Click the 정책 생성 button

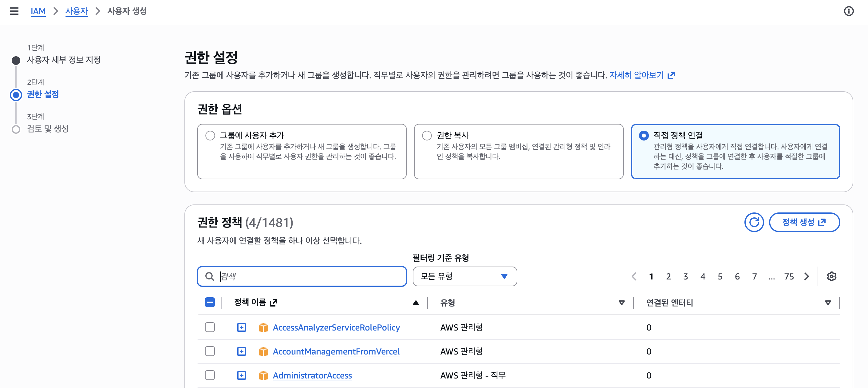click(804, 222)
